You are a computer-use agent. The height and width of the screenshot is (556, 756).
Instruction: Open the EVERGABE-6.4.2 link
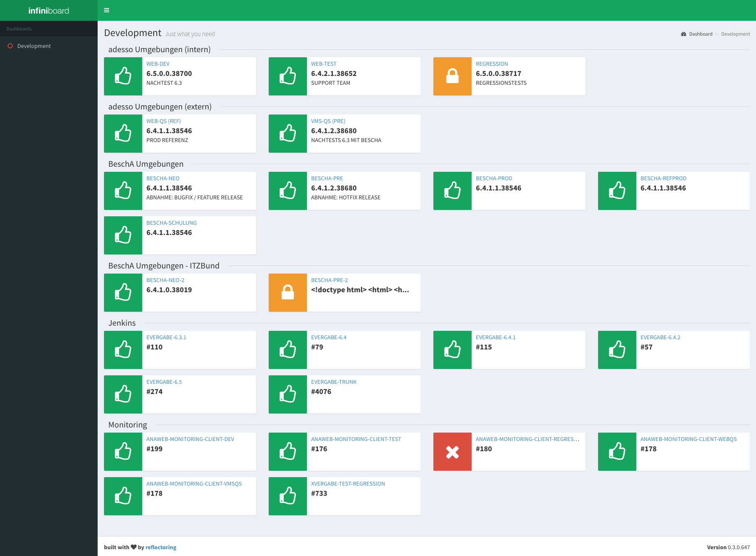point(660,338)
